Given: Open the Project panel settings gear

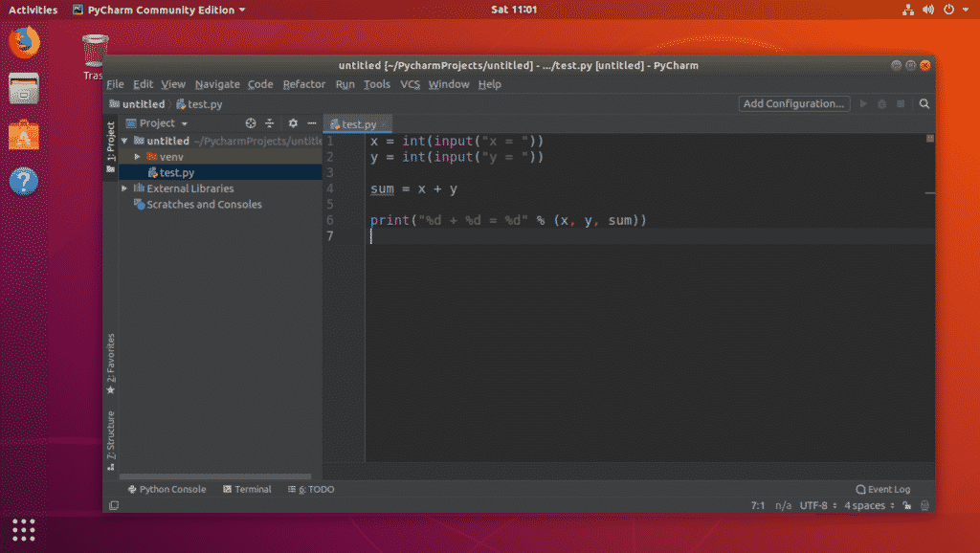Looking at the screenshot, I should pos(294,122).
